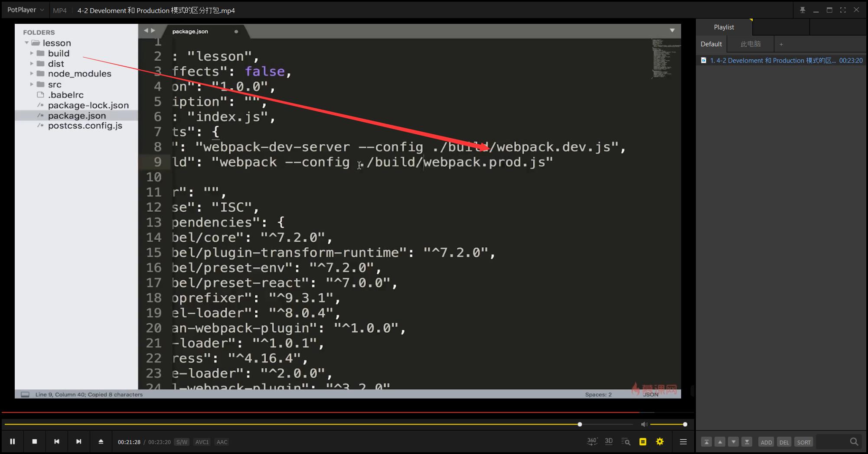Viewport: 868px width, 454px height.
Task: Jump to previous track button
Action: point(57,441)
